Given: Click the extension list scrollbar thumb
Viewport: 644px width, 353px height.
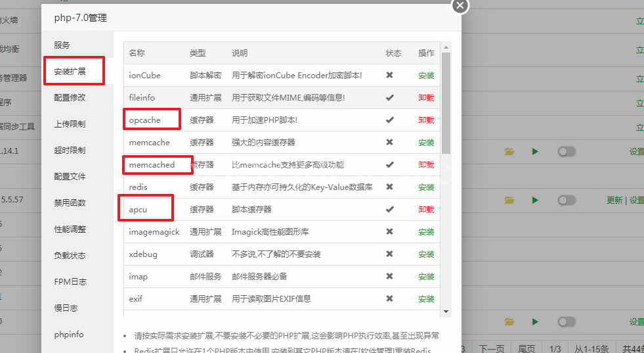Looking at the screenshot, I should [x=446, y=103].
